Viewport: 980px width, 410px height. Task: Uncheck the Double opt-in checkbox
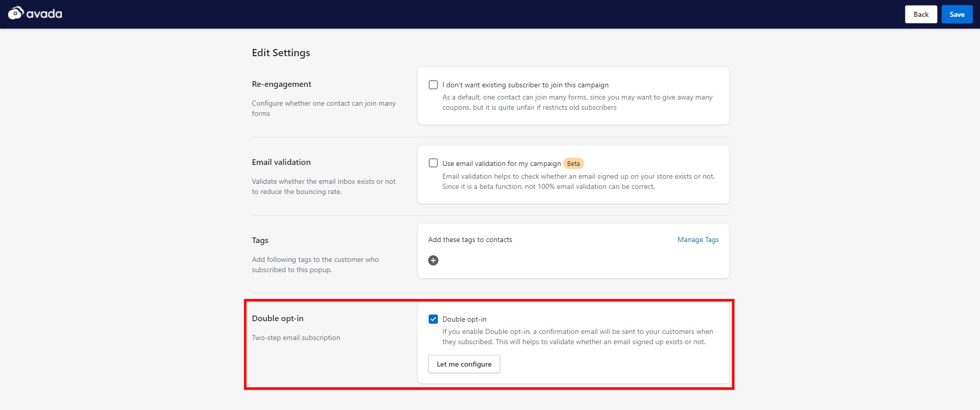click(x=433, y=319)
